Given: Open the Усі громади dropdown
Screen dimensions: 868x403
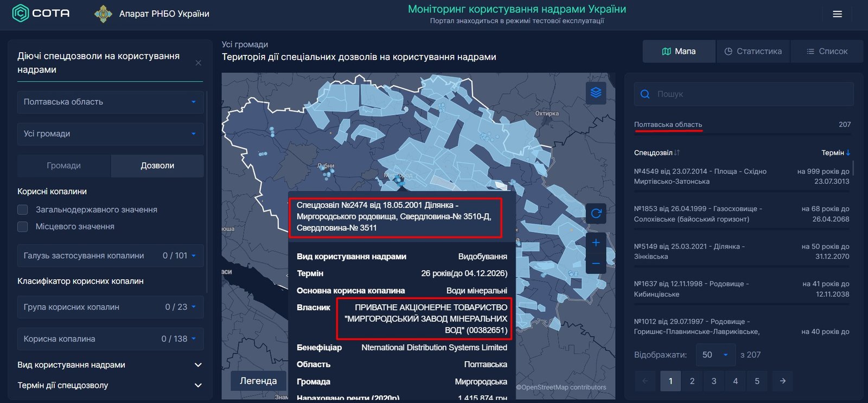Looking at the screenshot, I should click(111, 134).
